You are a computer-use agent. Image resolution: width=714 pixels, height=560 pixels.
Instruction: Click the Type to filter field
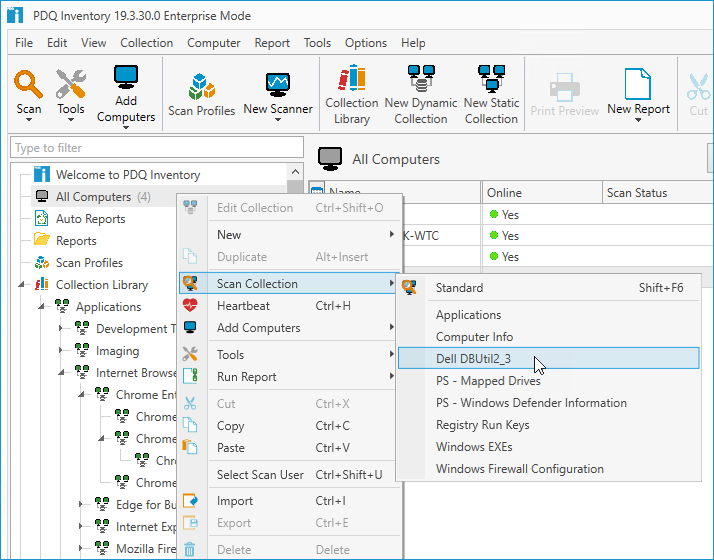[x=157, y=148]
